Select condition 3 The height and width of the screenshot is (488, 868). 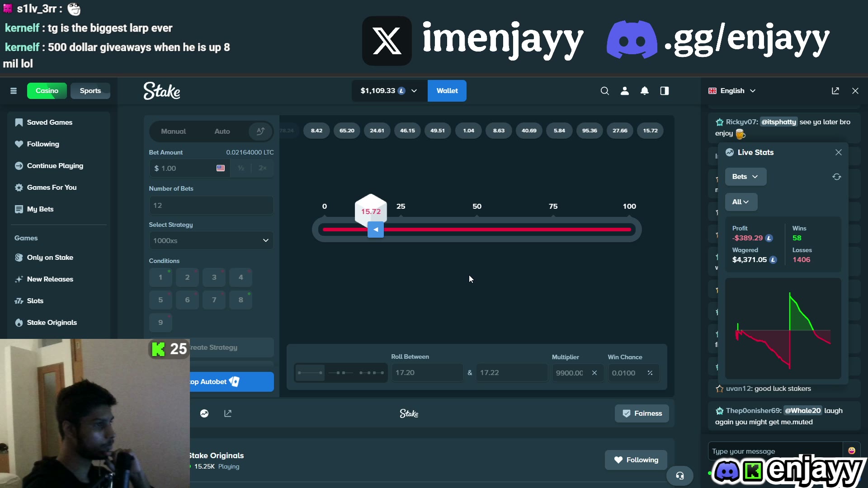[214, 277]
